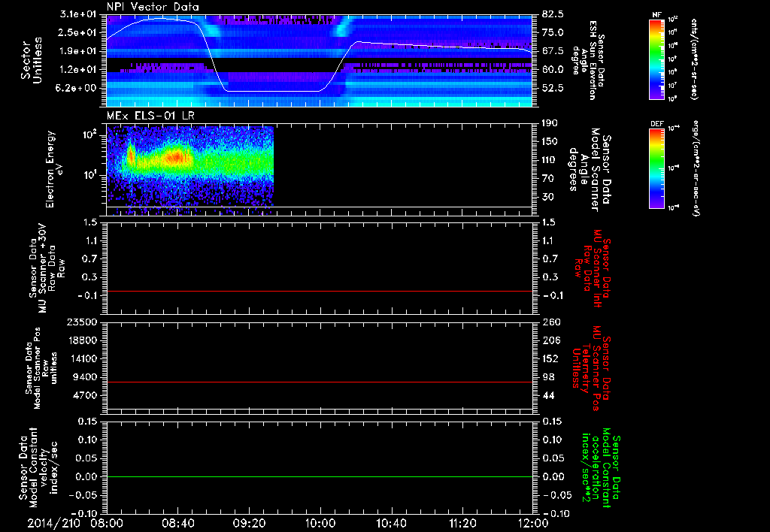Image resolution: width=770 pixels, height=532 pixels.
Task: Click the '09:20' time axis label
Action: (249, 523)
